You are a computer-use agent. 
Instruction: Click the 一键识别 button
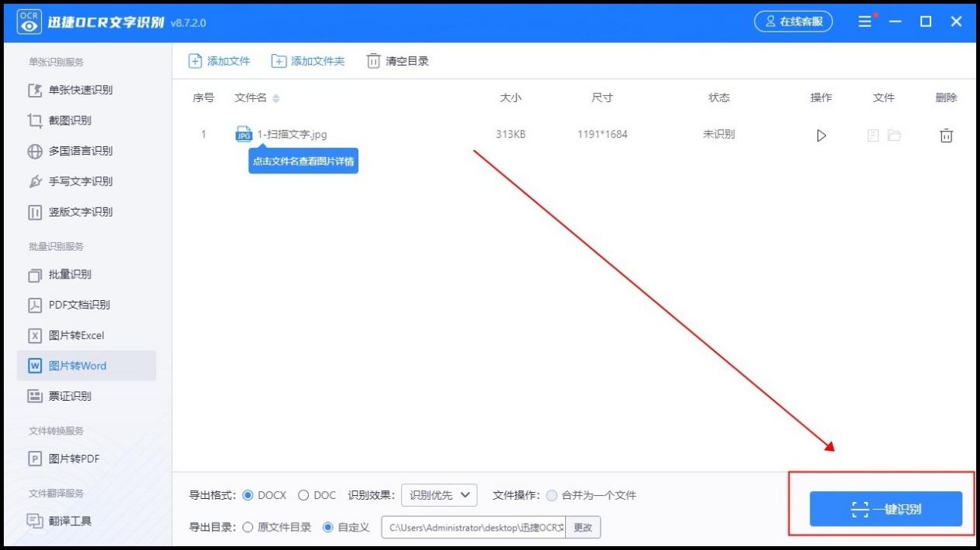point(885,508)
